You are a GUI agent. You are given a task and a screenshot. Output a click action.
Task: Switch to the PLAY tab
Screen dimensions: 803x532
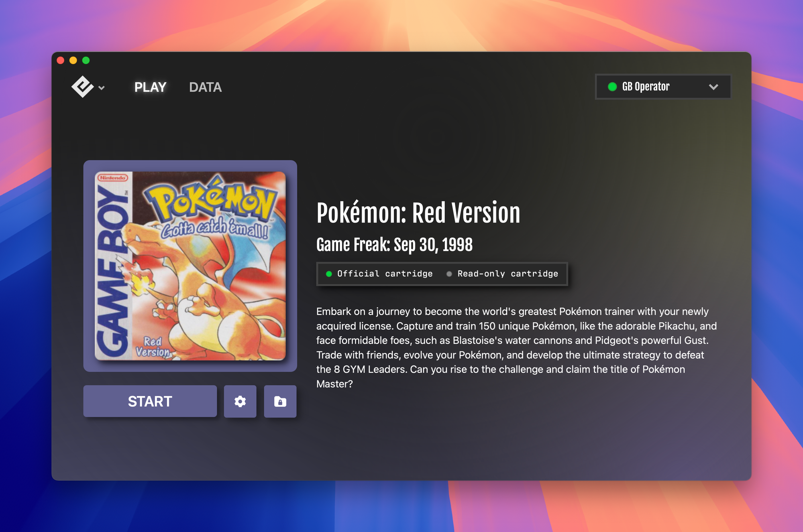click(x=150, y=87)
